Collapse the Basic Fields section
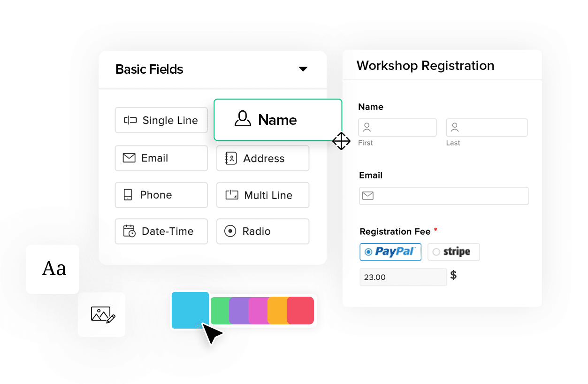This screenshot has height=384, width=588. (x=303, y=69)
